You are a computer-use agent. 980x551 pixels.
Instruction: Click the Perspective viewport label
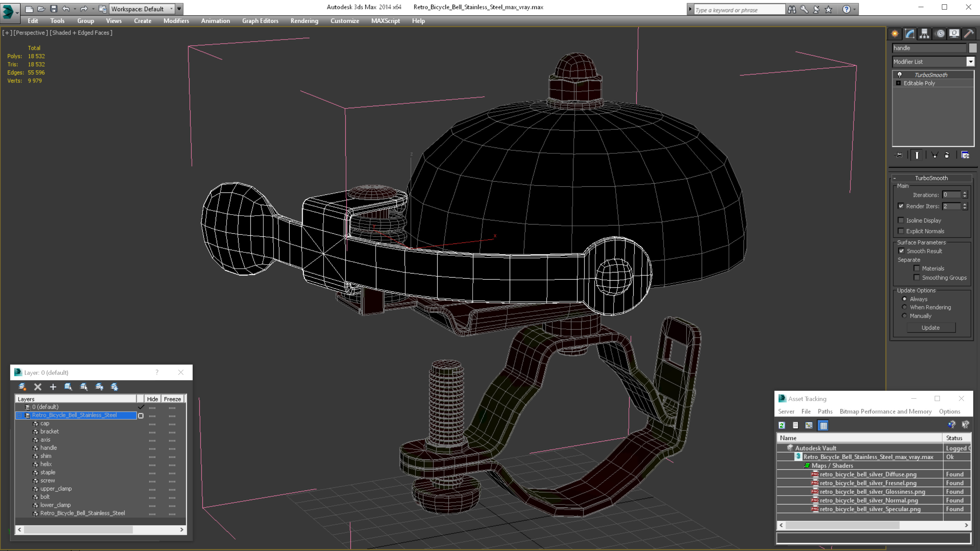30,33
